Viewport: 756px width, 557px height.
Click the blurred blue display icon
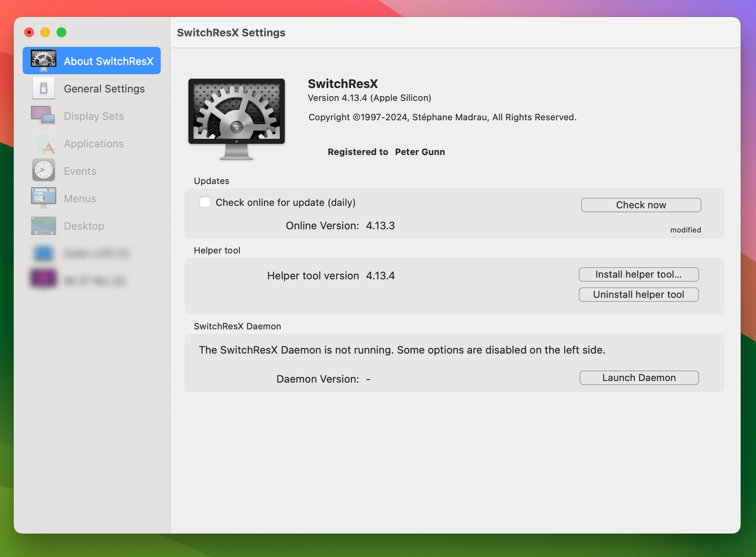[44, 253]
